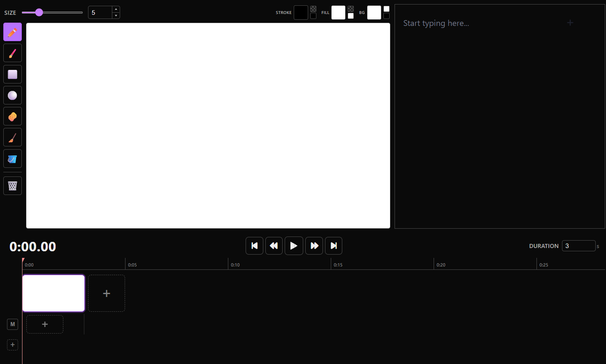Screen dimensions: 606x364
Task: Rewind one frame backward
Action: [x=274, y=246]
